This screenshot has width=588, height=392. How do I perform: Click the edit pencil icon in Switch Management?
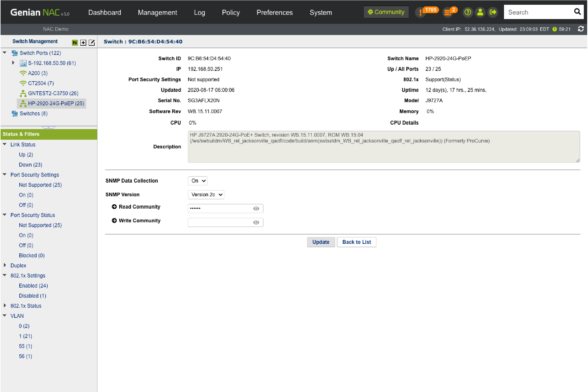(x=92, y=43)
